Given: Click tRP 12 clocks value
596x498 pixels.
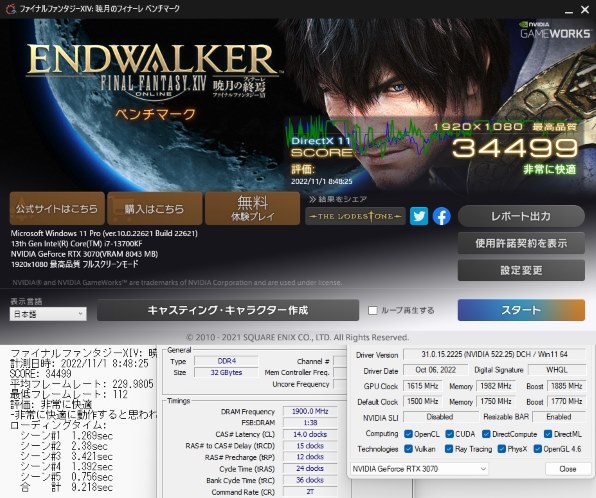Looking at the screenshot, I should [310, 457].
